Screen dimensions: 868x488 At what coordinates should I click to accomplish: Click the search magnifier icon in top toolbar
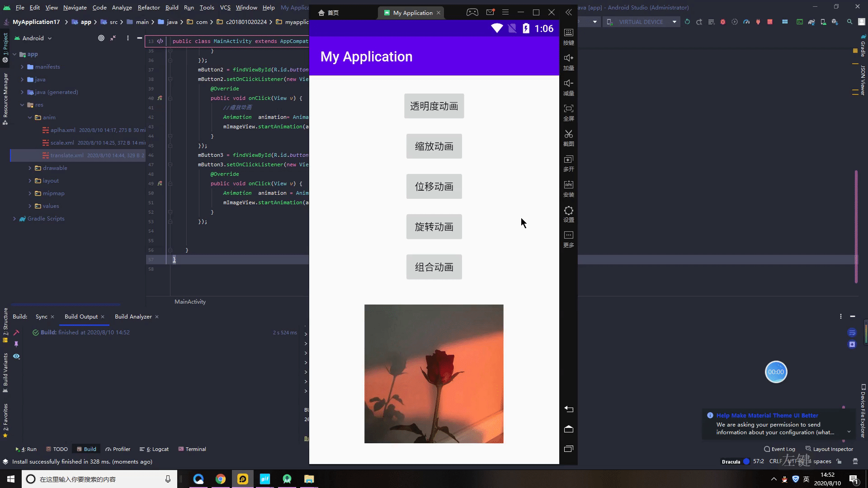click(849, 22)
